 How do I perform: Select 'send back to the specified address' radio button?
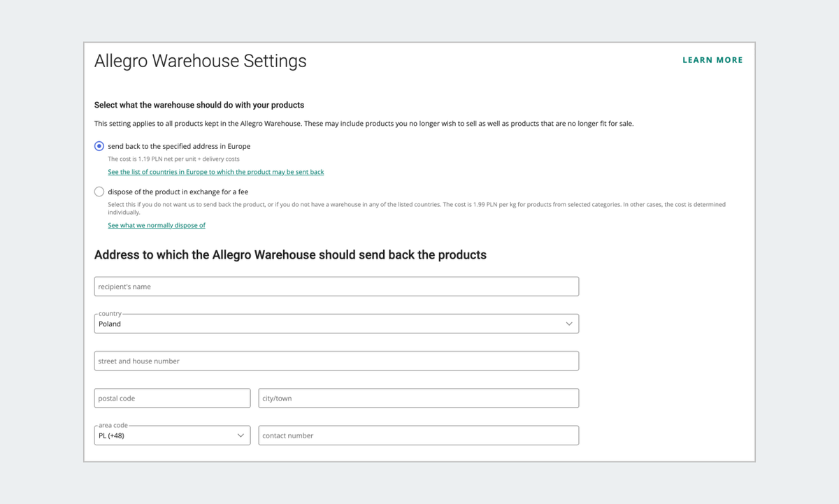(99, 146)
